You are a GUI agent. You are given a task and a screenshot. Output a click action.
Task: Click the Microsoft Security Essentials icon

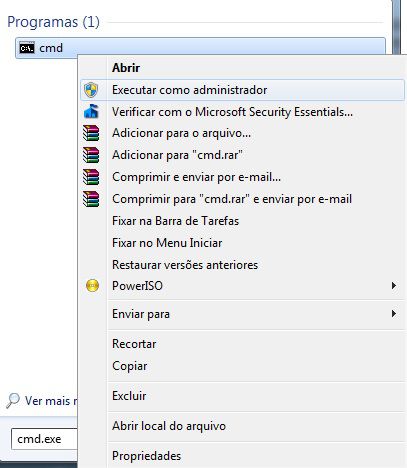coord(91,112)
